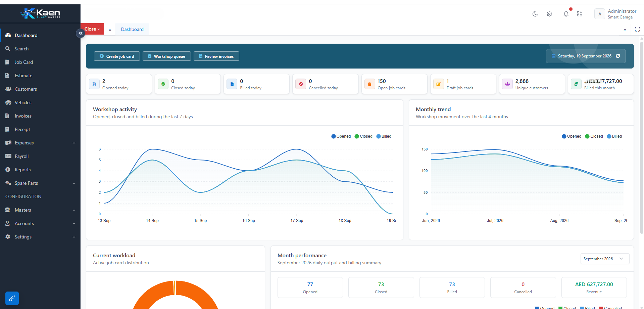
Task: Expand the Settings sidebar menu
Action: (x=40, y=237)
